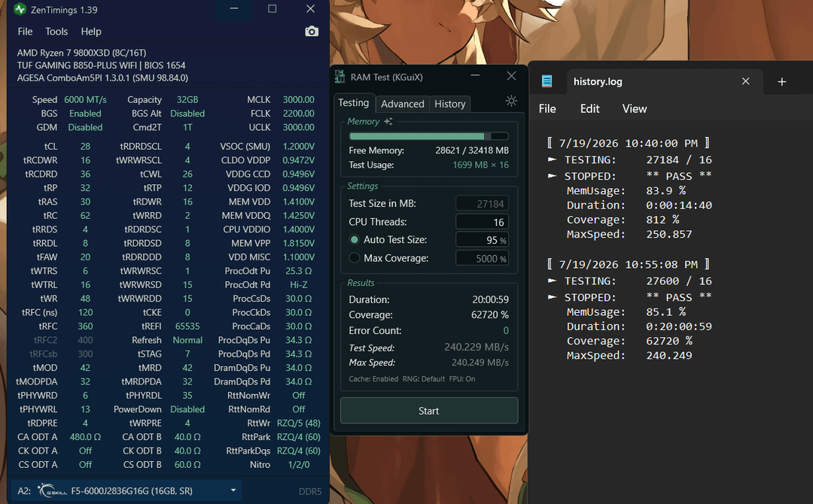This screenshot has height=504, width=813.
Task: Click the Auto Test Size percentage field
Action: coord(483,240)
